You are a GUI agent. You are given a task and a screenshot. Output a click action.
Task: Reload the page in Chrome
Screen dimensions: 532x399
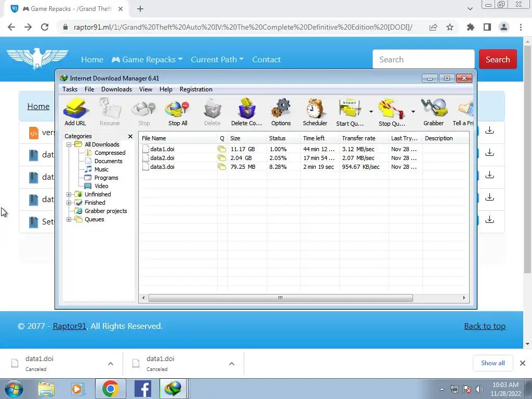(45, 27)
